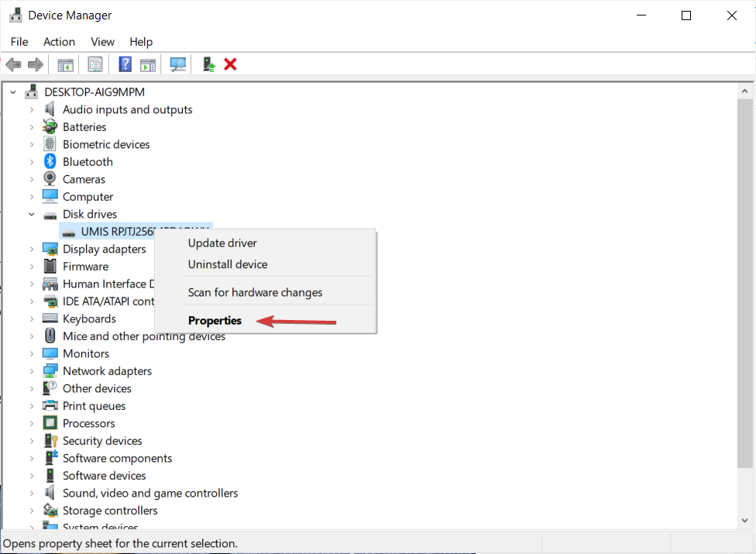This screenshot has width=756, height=554.
Task: Select the Software components label
Action: [117, 458]
